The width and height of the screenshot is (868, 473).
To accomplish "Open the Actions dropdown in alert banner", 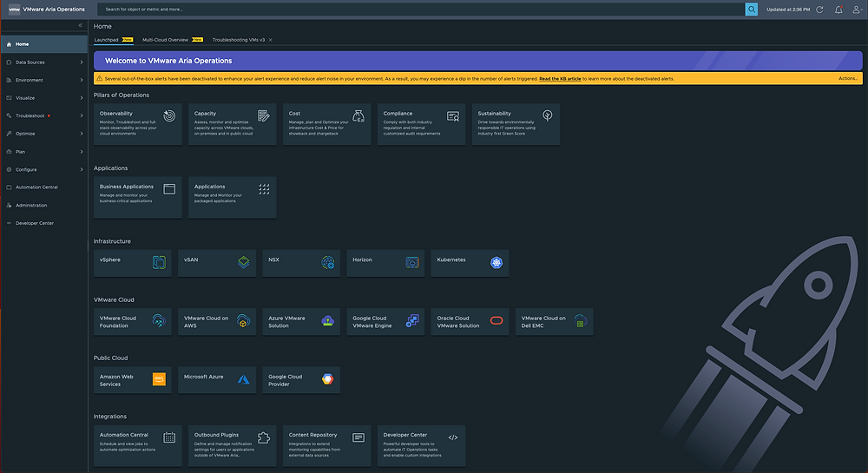I will tap(848, 79).
